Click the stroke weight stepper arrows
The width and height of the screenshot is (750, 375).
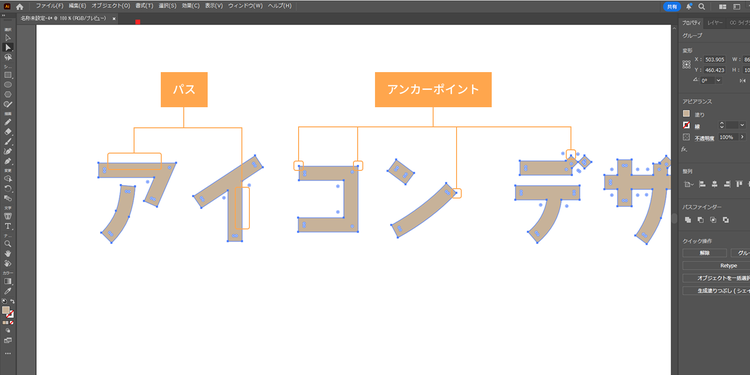(722, 125)
